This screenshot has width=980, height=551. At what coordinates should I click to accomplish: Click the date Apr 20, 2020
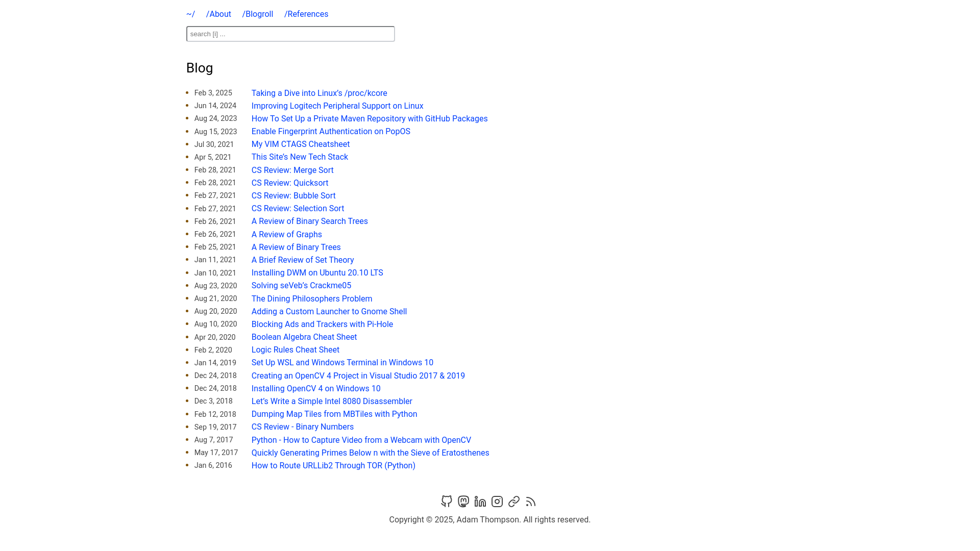pyautogui.click(x=215, y=337)
